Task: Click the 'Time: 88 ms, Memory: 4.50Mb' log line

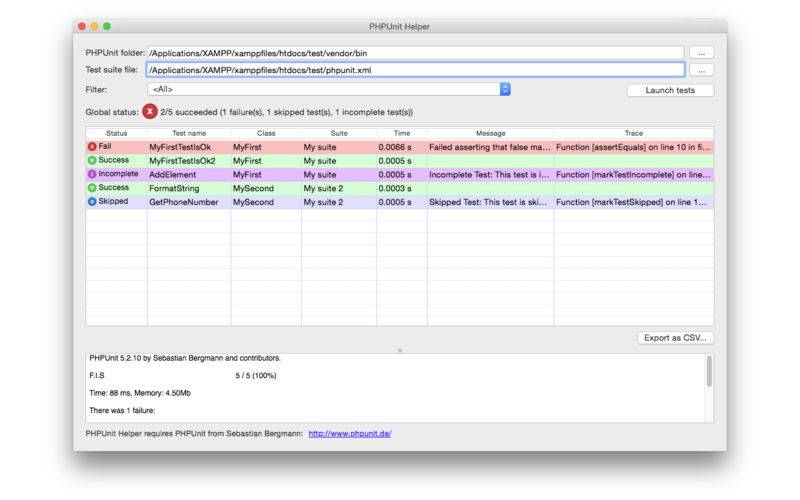Action: pyautogui.click(x=140, y=393)
